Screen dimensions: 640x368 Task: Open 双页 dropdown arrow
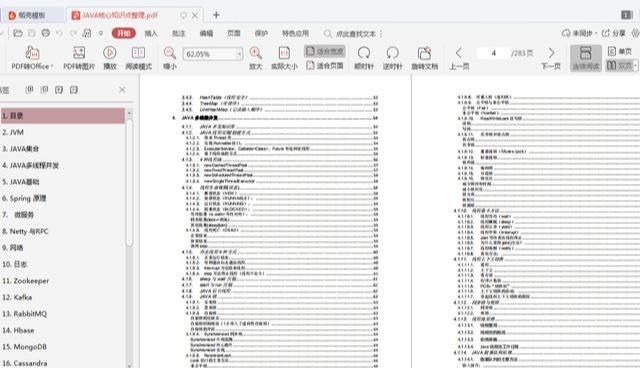pos(636,65)
